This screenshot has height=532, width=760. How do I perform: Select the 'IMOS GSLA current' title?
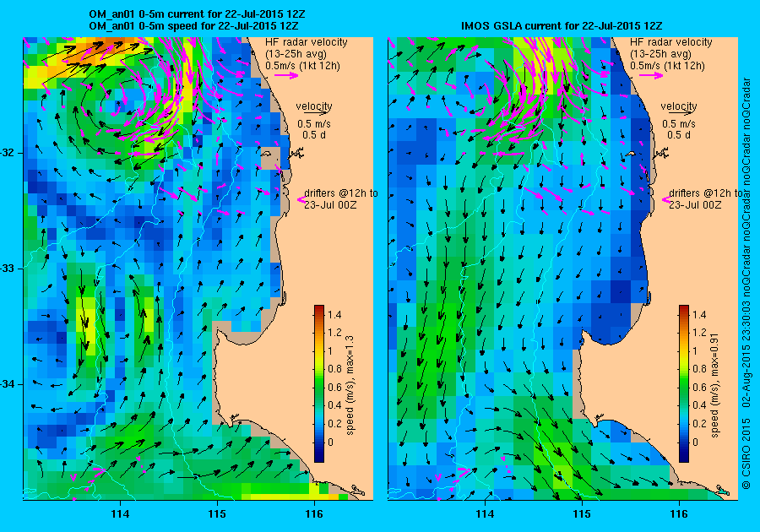[x=562, y=25]
